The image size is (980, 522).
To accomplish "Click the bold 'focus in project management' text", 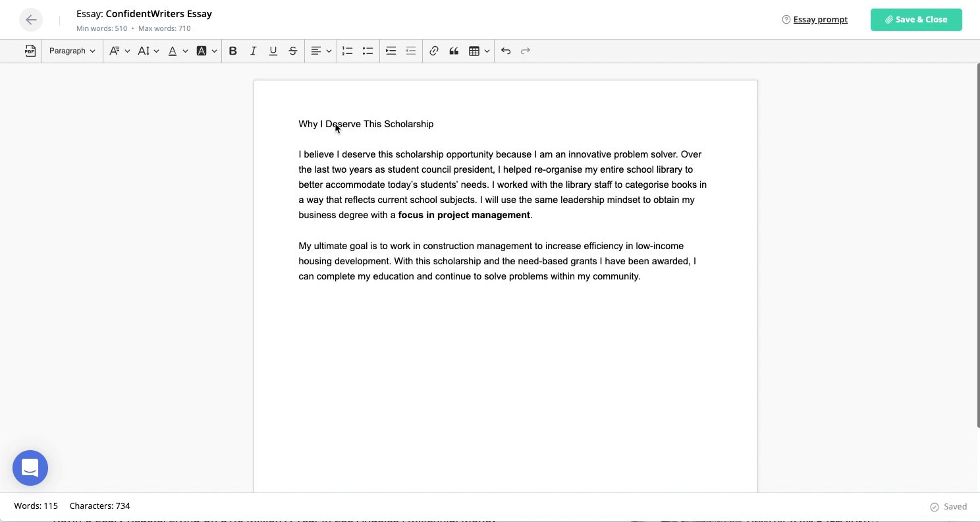I will point(464,215).
